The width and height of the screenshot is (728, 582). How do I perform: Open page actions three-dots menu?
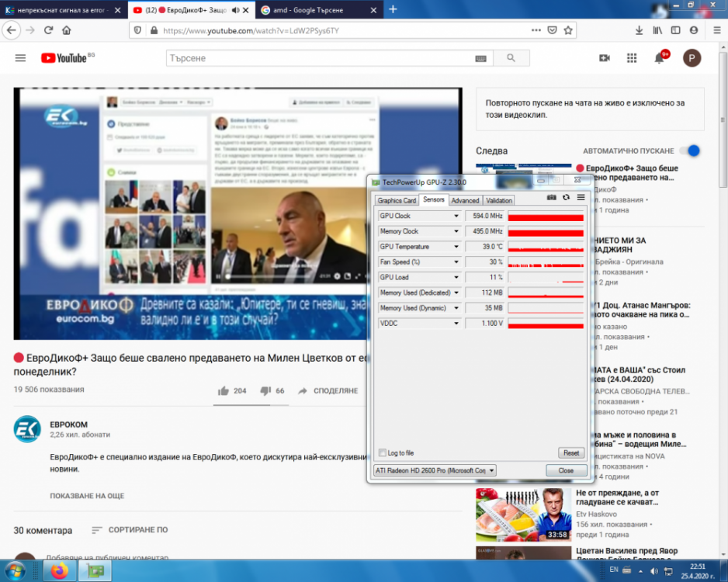pos(536,30)
